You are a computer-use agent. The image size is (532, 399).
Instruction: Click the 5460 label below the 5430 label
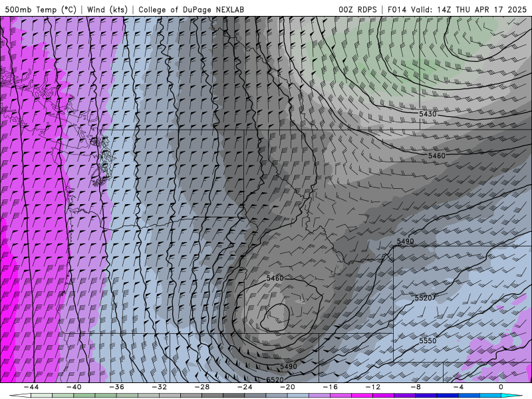(x=436, y=156)
